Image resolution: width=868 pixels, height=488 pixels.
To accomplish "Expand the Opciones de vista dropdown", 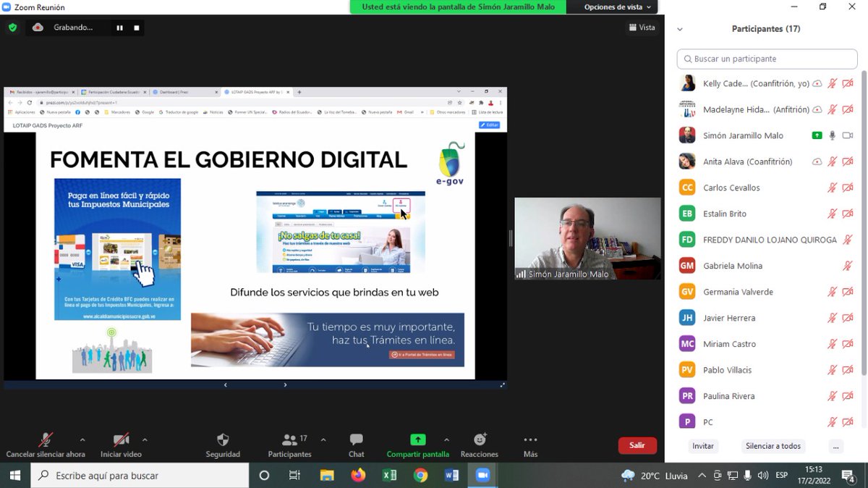I will (617, 7).
